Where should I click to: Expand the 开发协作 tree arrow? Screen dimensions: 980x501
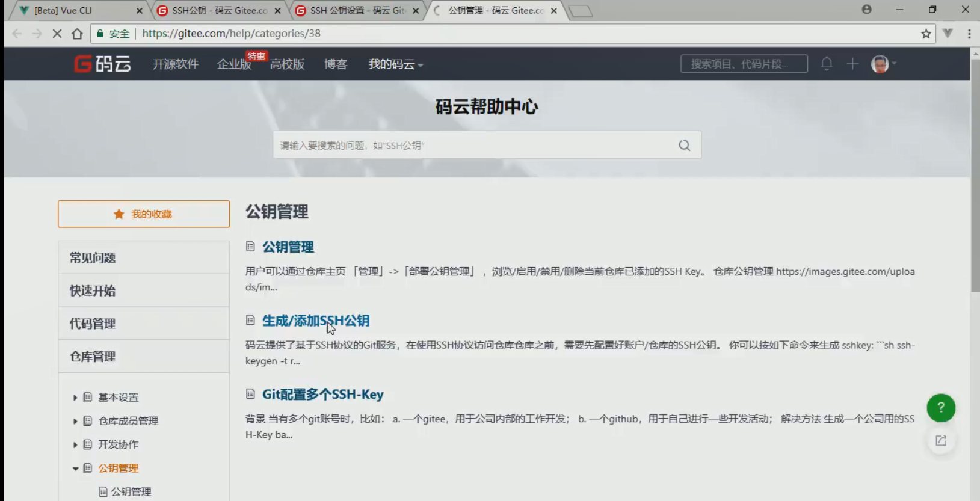pos(75,444)
